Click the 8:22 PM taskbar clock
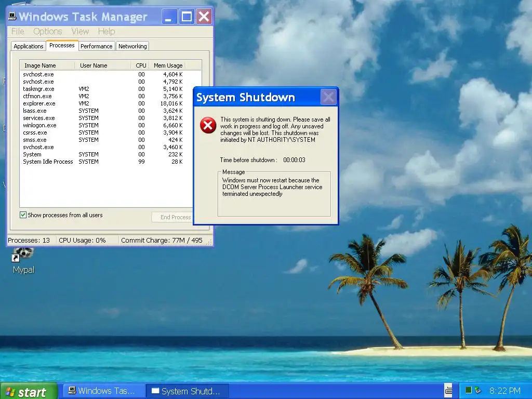532x399 pixels. pos(505,391)
